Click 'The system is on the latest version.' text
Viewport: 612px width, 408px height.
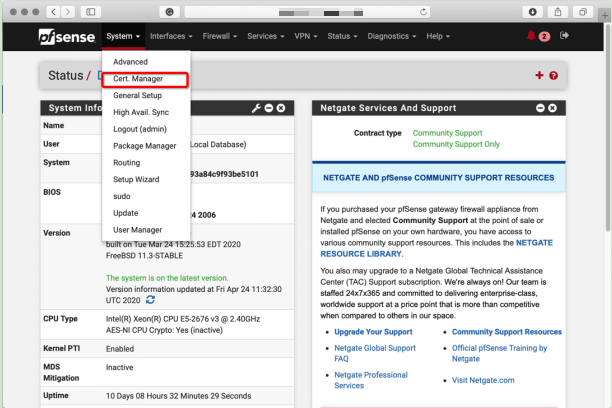click(167, 278)
